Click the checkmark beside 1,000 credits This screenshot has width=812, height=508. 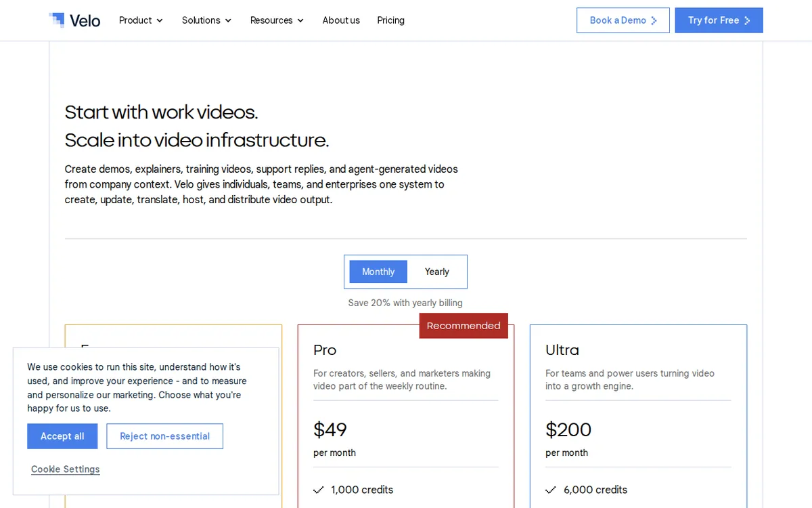click(x=319, y=490)
